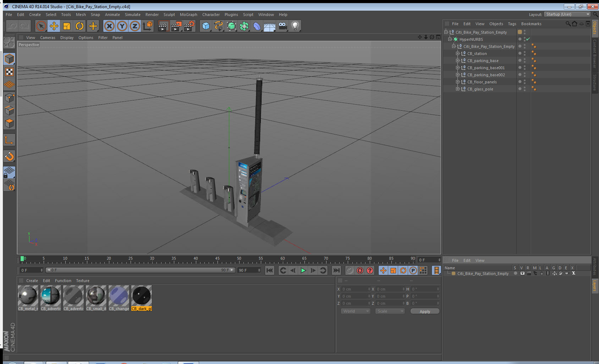Add a Floor environment object
Image resolution: width=599 pixels, height=364 pixels.
point(270,26)
